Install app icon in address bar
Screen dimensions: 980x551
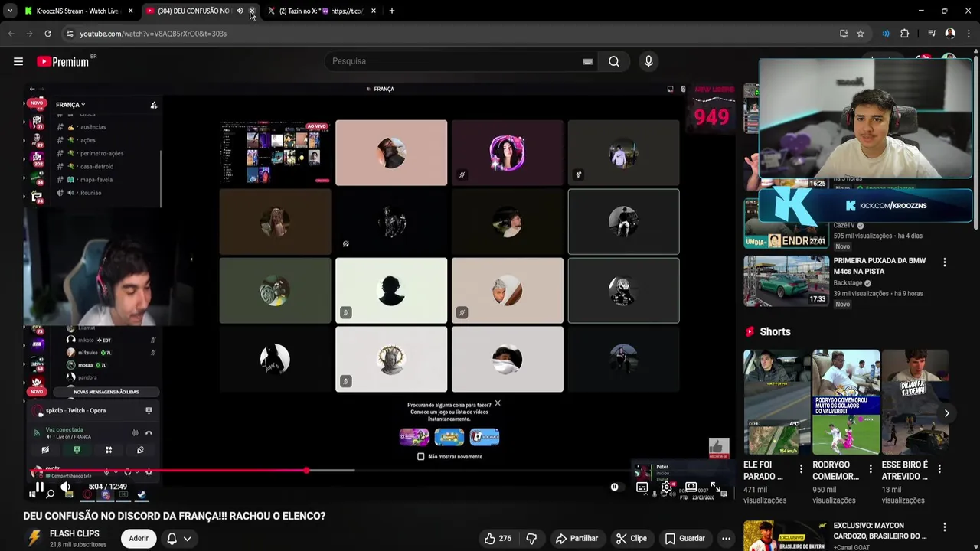point(844,34)
